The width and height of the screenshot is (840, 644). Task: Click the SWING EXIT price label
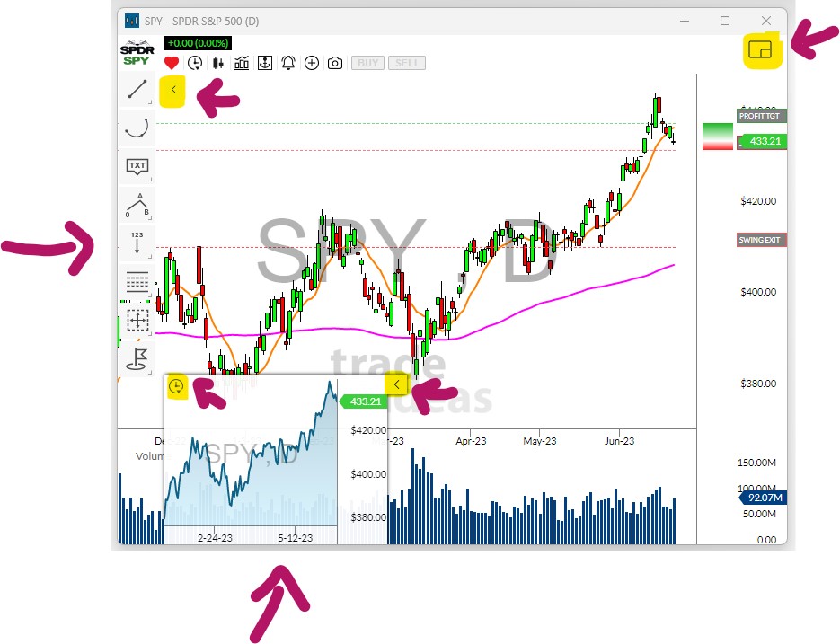click(x=762, y=240)
